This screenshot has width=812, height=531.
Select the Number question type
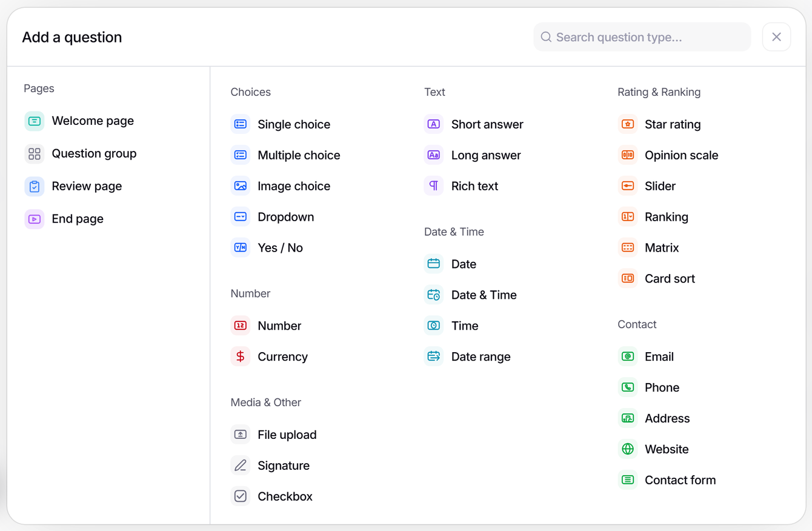(266, 326)
